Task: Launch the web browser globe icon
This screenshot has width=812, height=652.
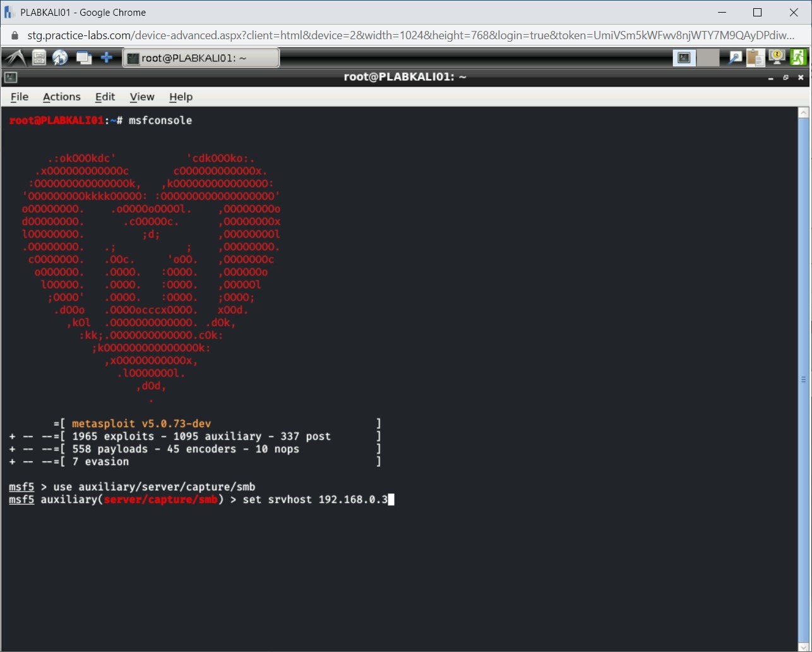Action: tap(61, 57)
